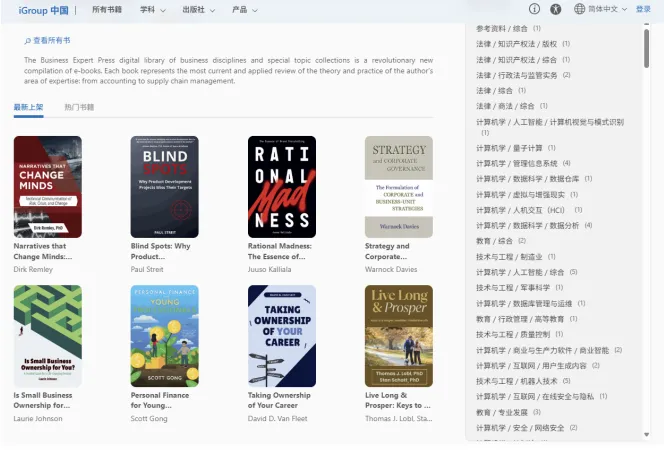Click the magnifier icon beside 查看所有书

point(28,41)
